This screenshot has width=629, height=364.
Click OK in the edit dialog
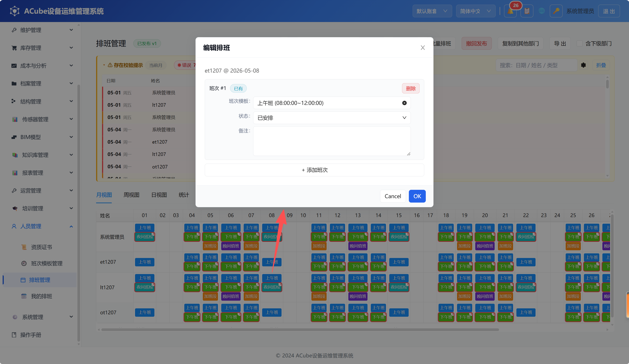point(417,196)
